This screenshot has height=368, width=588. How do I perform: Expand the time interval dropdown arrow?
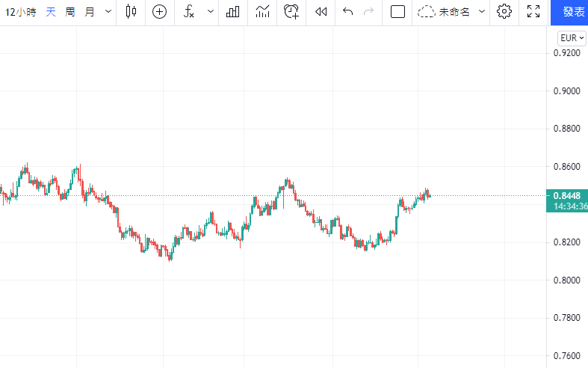click(108, 12)
